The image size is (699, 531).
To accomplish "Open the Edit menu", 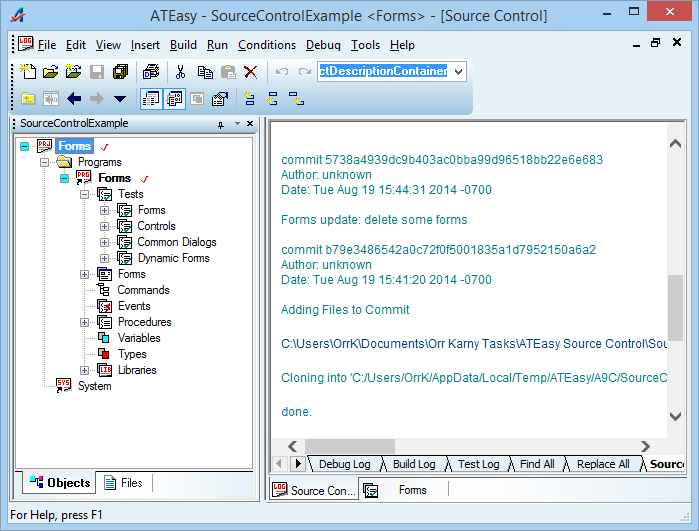I will [76, 45].
